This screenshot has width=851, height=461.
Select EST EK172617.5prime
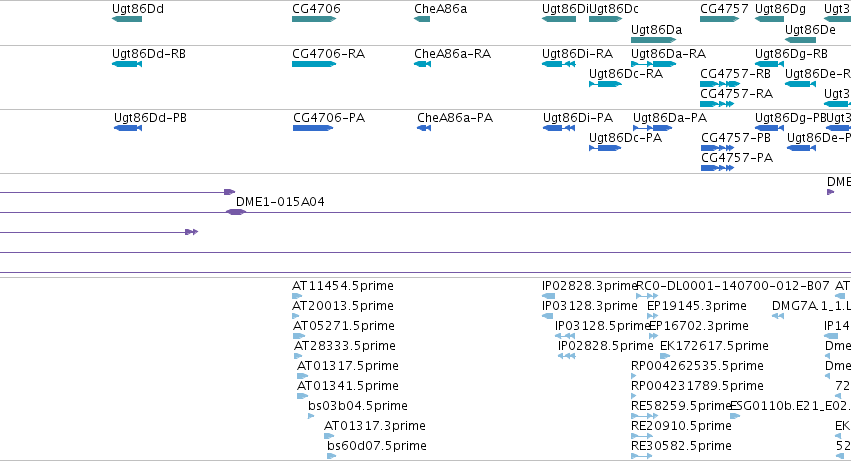[665, 357]
